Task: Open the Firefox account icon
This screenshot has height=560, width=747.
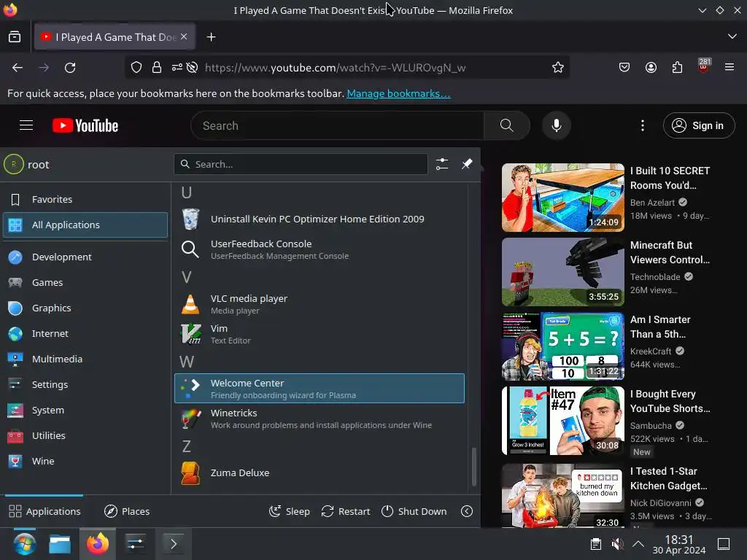Action: pos(651,68)
